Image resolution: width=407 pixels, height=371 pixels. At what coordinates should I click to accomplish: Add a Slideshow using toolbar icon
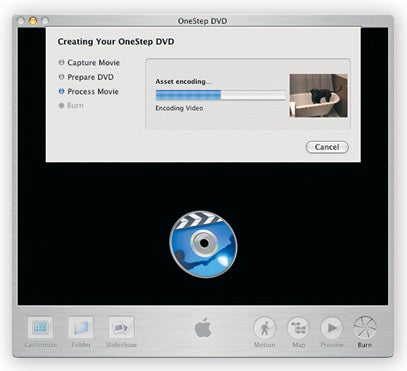[x=121, y=327]
